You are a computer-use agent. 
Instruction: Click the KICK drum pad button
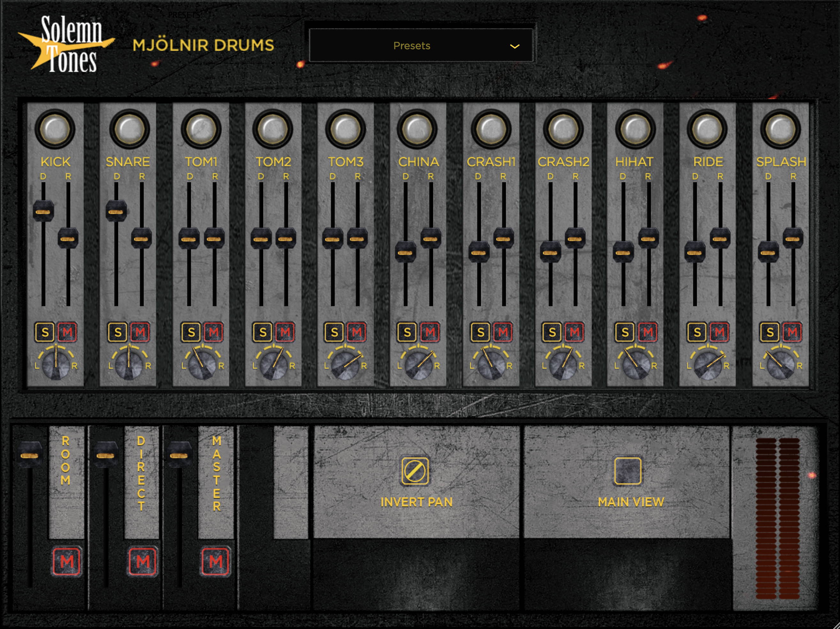coord(55,129)
